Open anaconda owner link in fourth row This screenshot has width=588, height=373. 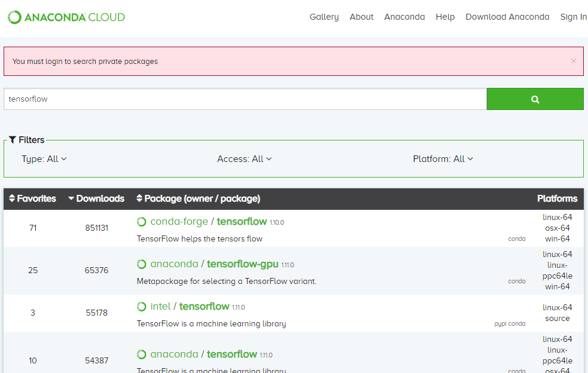coord(174,354)
